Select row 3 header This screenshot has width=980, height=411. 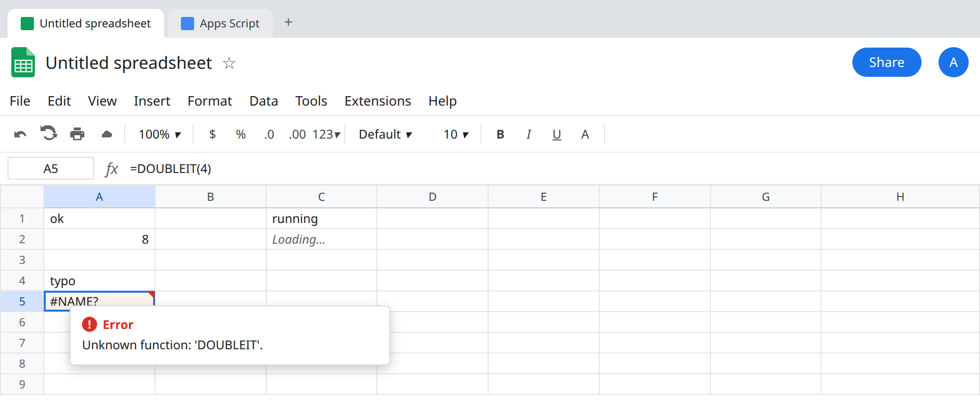point(22,260)
